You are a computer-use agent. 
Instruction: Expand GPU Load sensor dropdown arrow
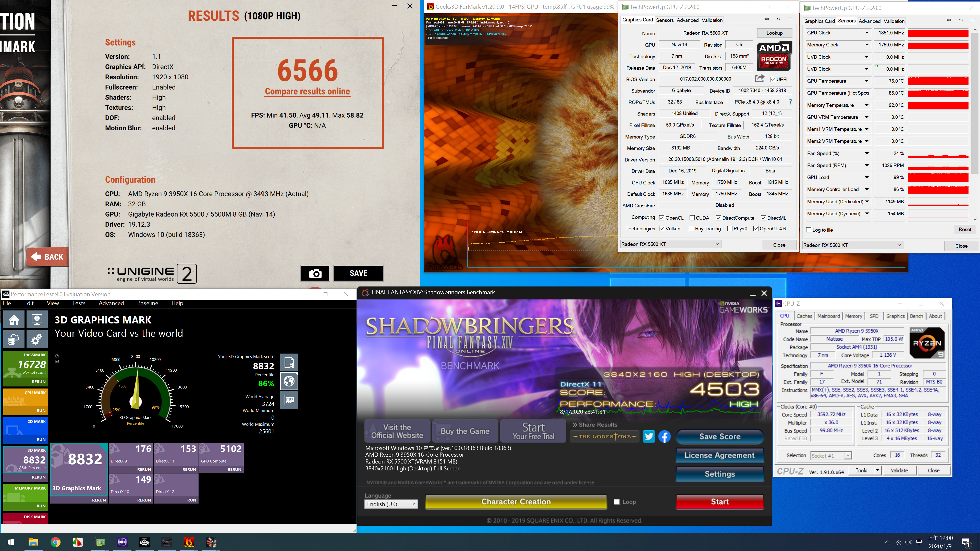tap(867, 177)
